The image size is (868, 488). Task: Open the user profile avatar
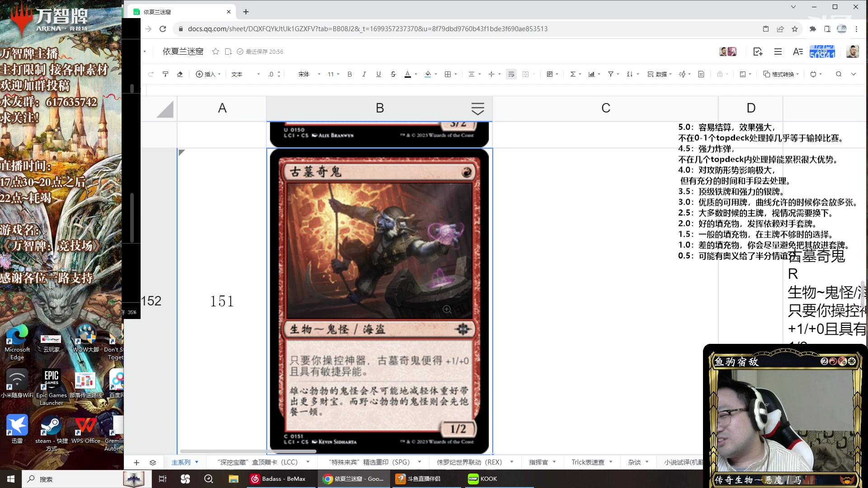(853, 52)
